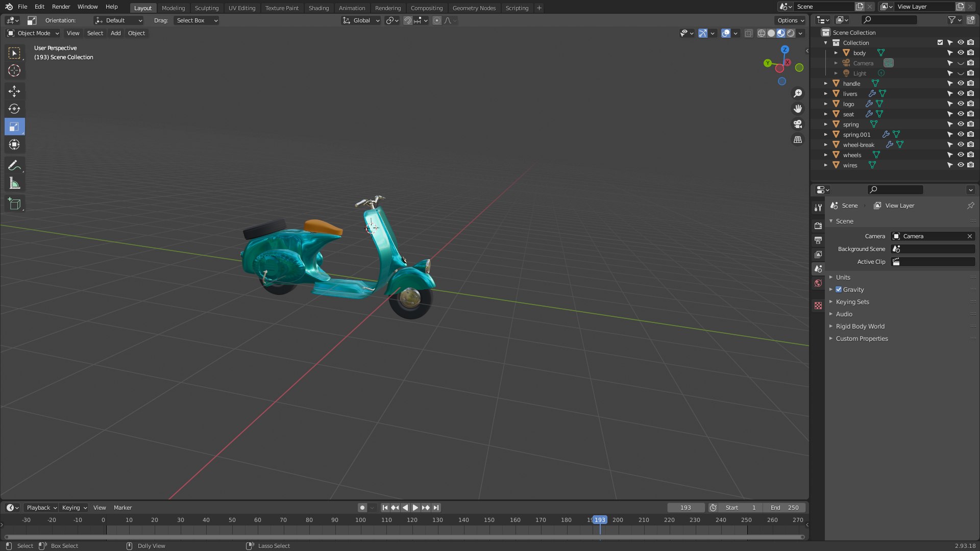Disable render for the wires object

970,165
